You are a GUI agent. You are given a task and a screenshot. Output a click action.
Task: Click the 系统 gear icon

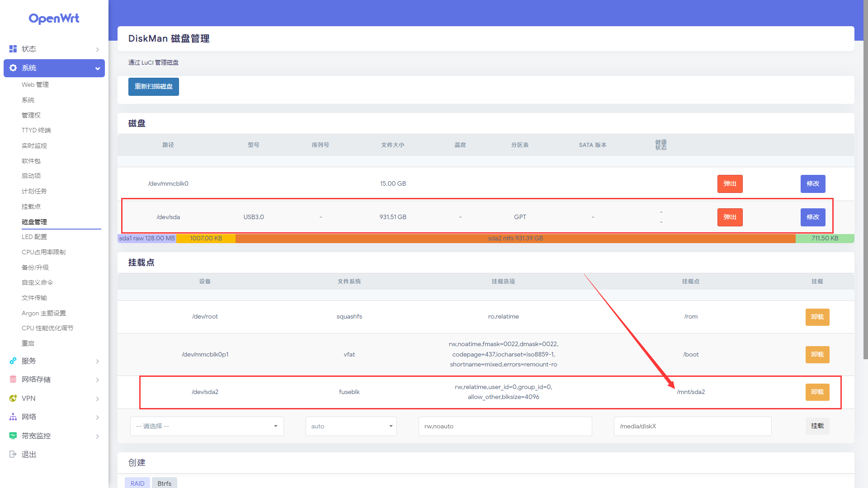(x=13, y=68)
